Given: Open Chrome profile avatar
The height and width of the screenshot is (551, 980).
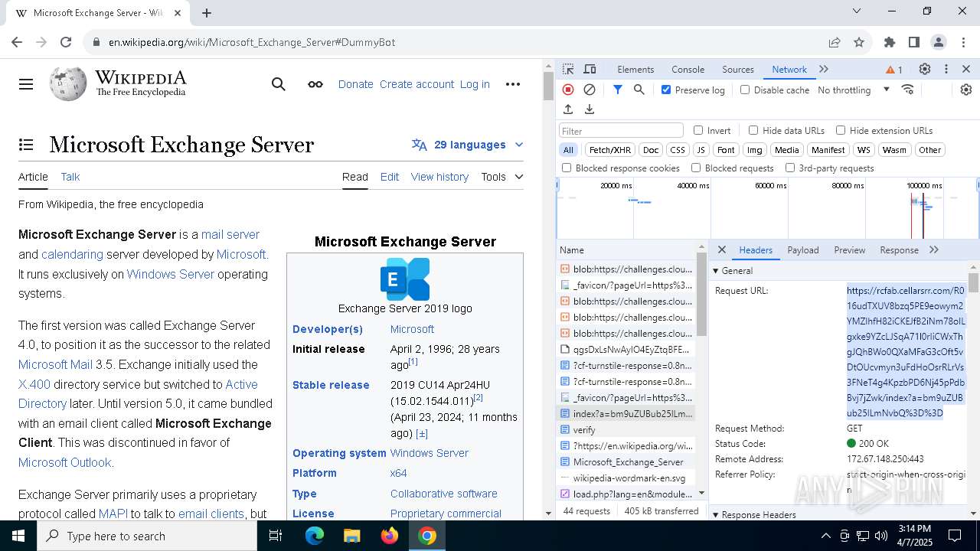Looking at the screenshot, I should coord(939,42).
